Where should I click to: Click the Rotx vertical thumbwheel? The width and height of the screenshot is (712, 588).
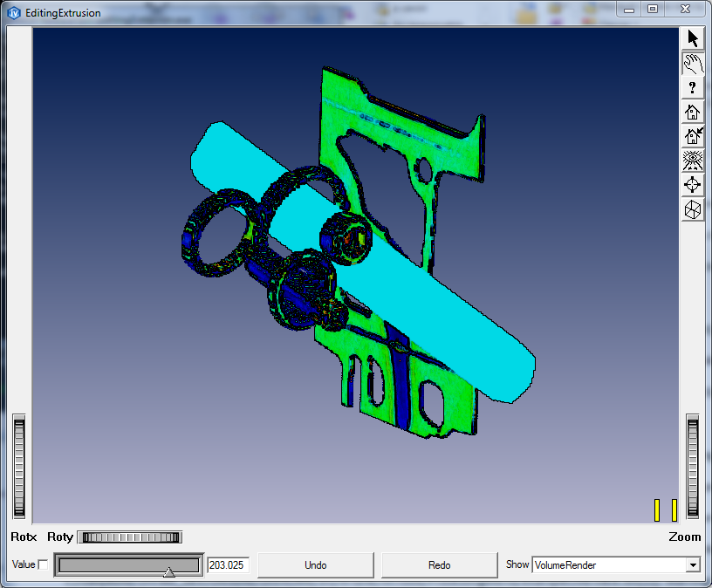click(19, 468)
